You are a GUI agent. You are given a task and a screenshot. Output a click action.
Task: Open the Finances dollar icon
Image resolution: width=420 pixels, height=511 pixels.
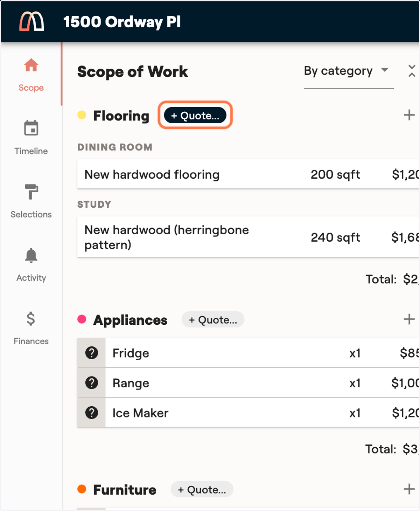pos(31,319)
